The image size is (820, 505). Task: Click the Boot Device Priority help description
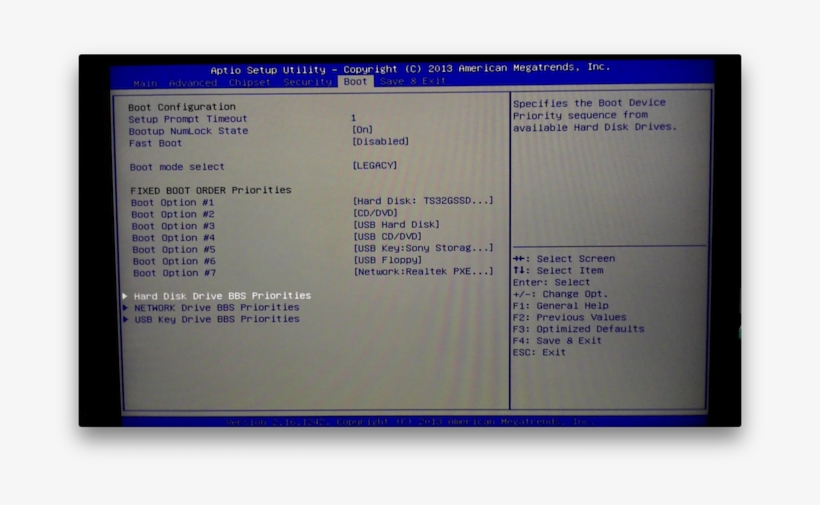595,115
